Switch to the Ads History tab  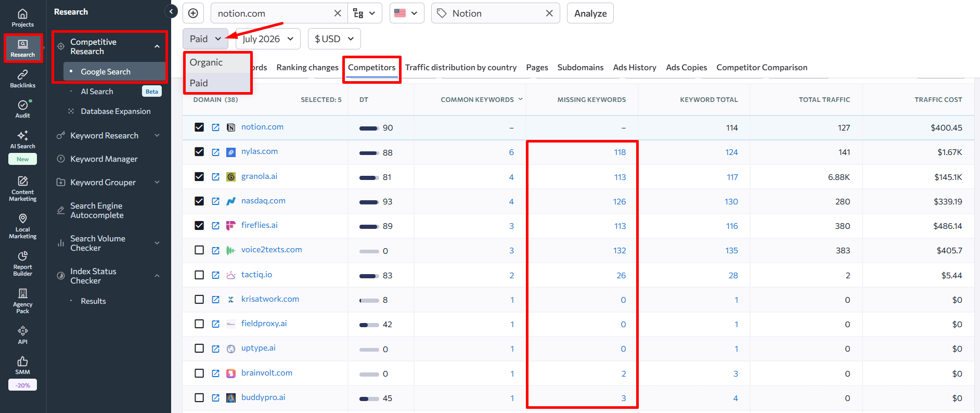coord(635,68)
